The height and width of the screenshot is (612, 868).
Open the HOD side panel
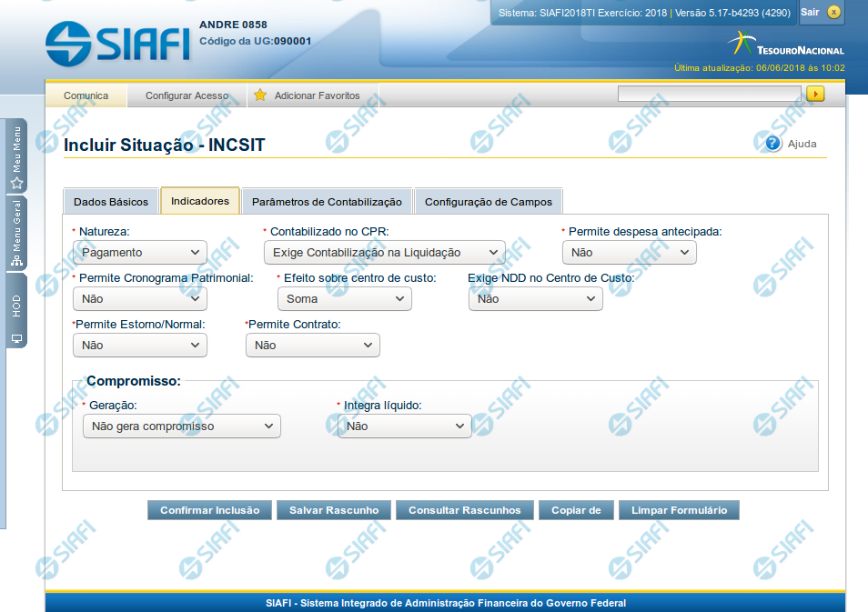[x=16, y=311]
